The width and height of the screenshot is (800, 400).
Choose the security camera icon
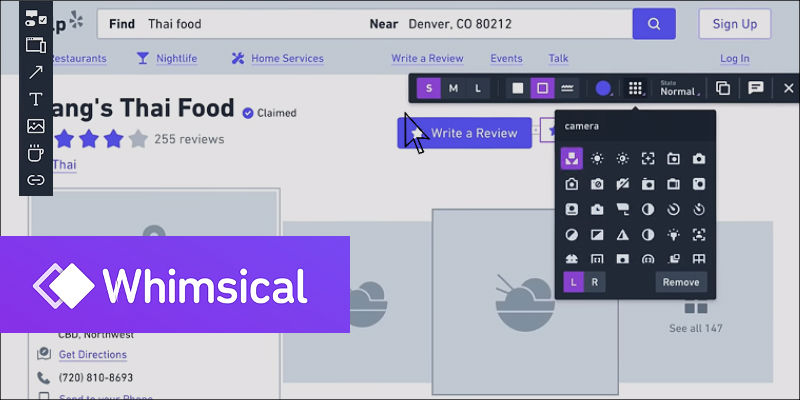pos(622,209)
